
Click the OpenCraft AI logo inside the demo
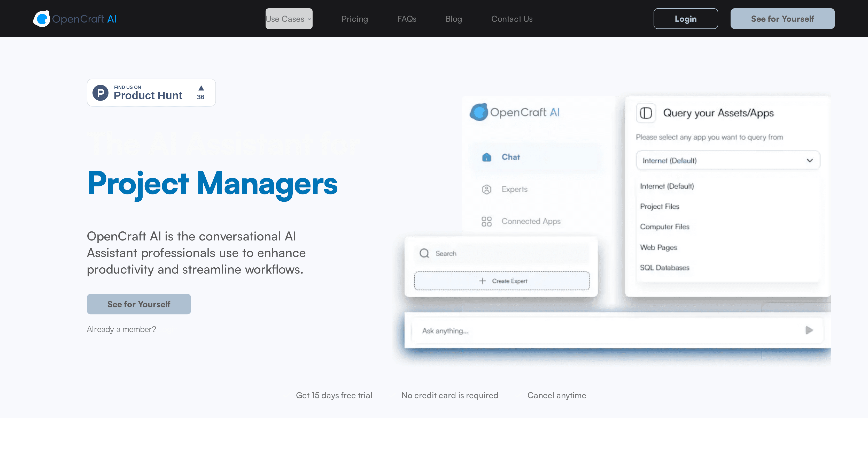point(515,112)
